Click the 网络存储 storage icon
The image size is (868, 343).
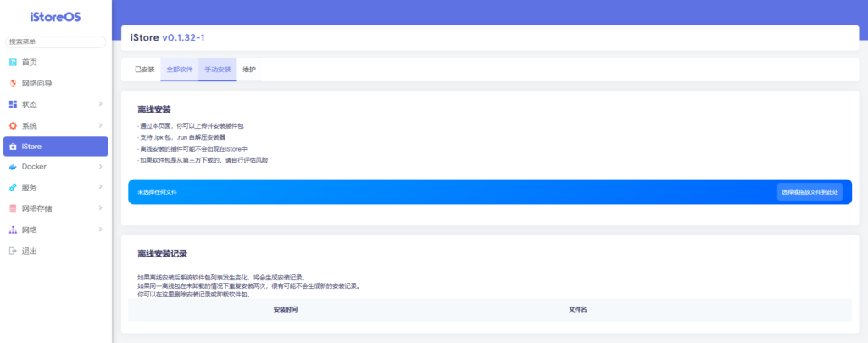[14, 208]
